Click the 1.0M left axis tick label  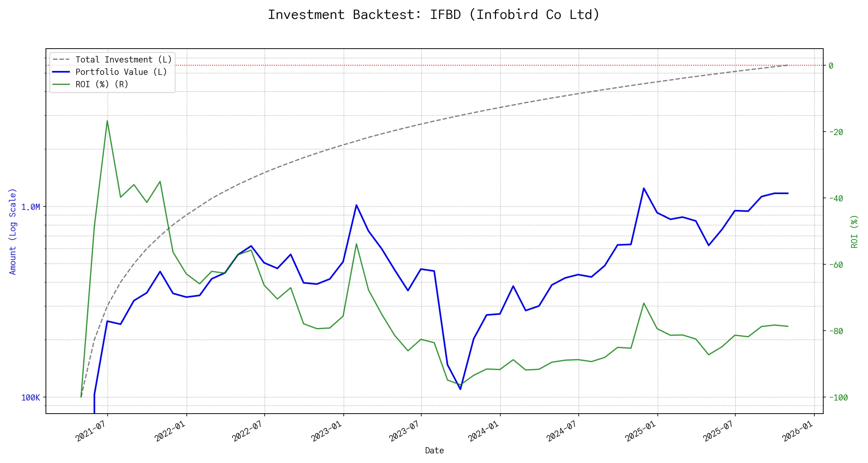pos(30,207)
